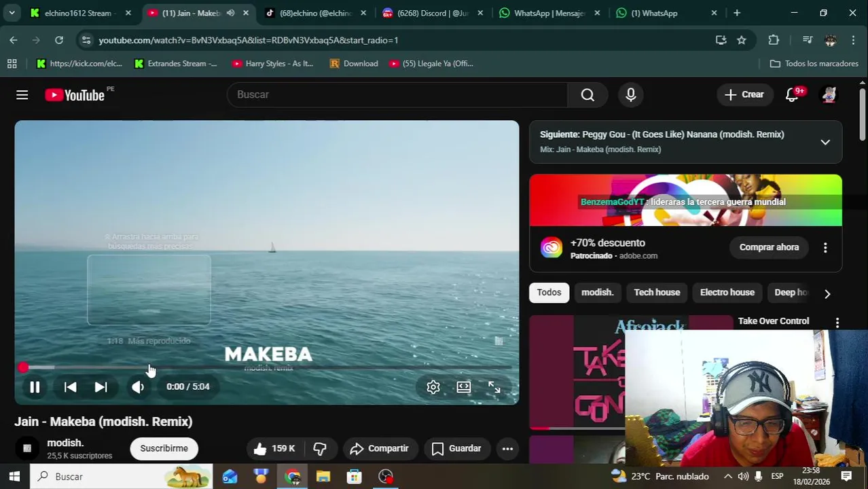Viewport: 868px width, 489px height.
Task: Switch player to theater mode
Action: 464,387
